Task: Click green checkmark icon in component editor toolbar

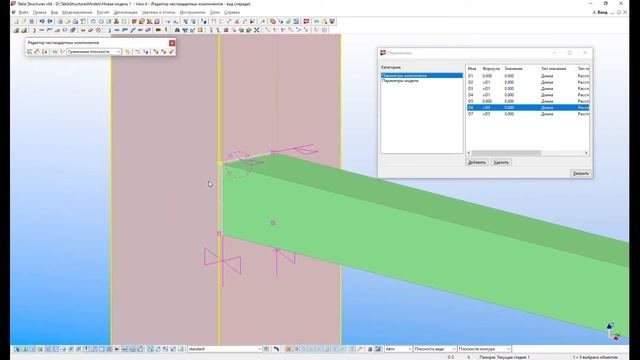Action: [171, 52]
